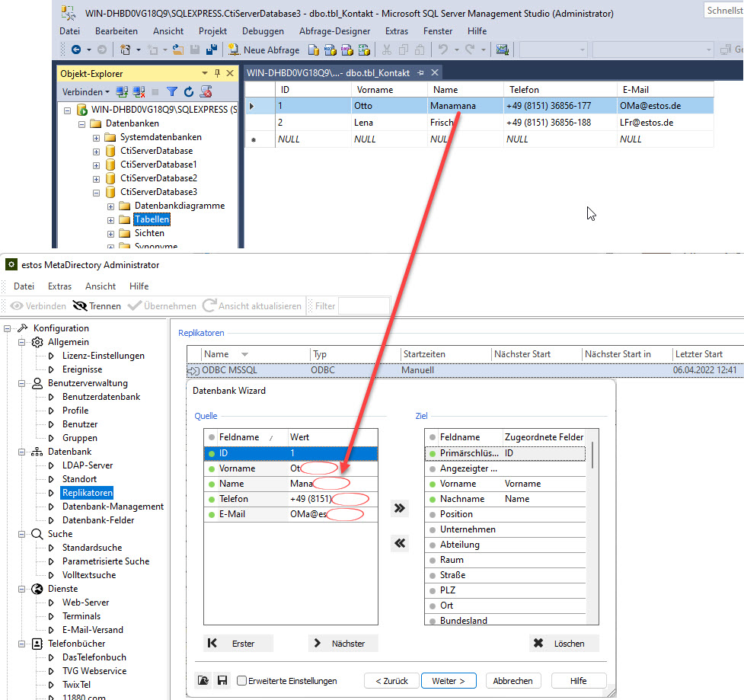Screen dimensions: 744x700
Task: Click the save disk icon in wizard
Action: [x=222, y=680]
